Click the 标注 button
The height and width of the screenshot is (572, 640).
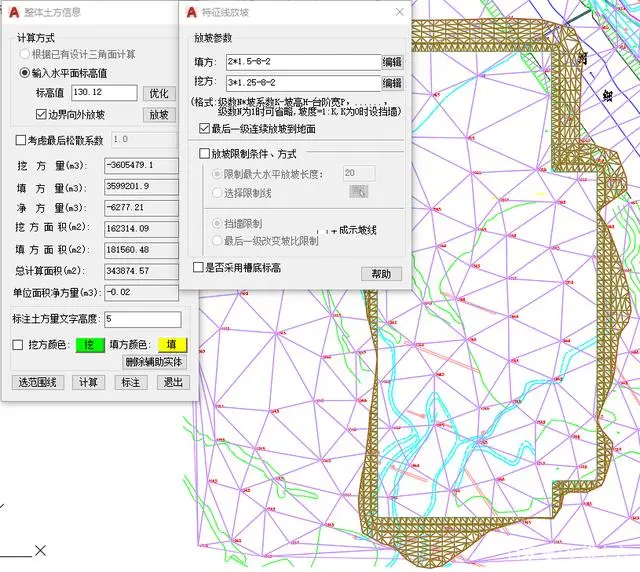(x=131, y=383)
